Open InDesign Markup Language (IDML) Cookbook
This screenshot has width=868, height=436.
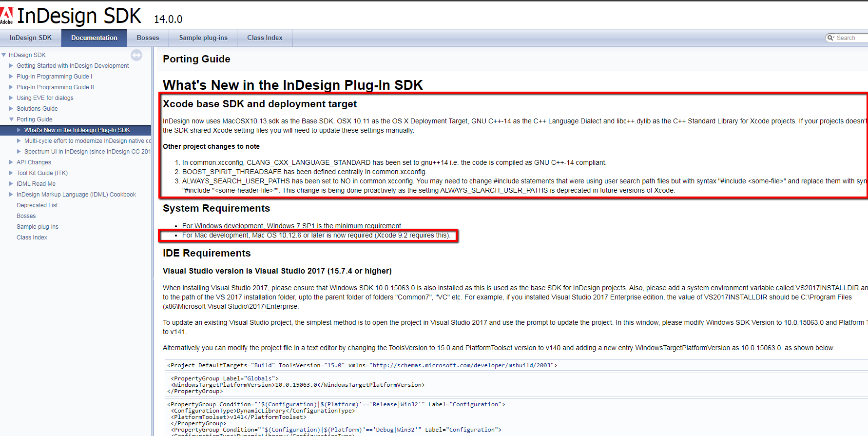(76, 195)
